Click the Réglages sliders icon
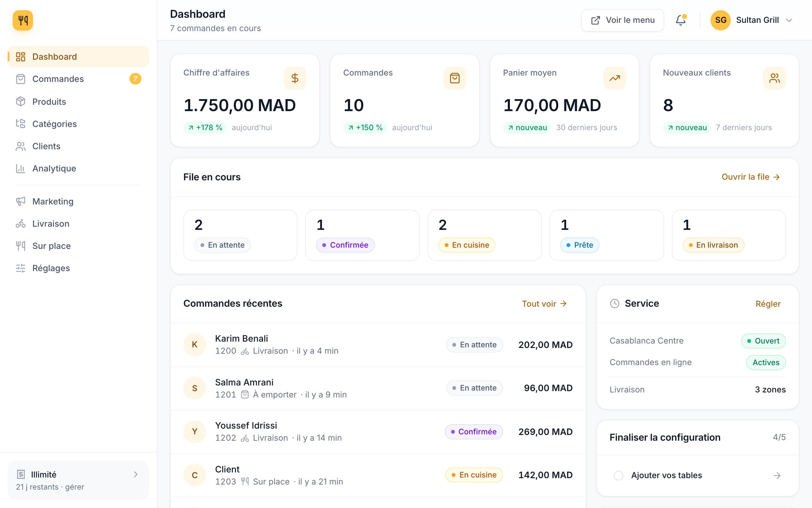Image resolution: width=812 pixels, height=508 pixels. (21, 268)
